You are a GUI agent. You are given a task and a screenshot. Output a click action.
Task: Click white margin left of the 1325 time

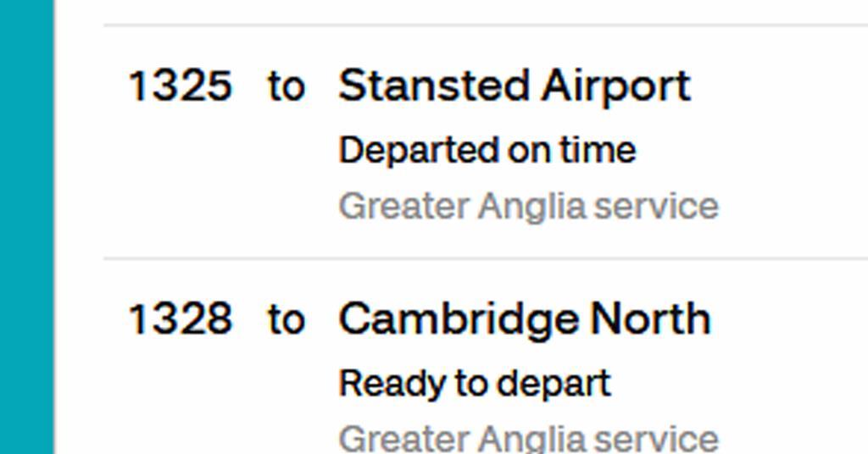point(85,86)
